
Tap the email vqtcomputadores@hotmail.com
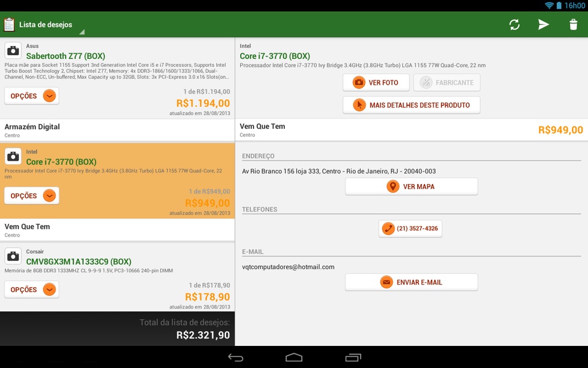[288, 267]
